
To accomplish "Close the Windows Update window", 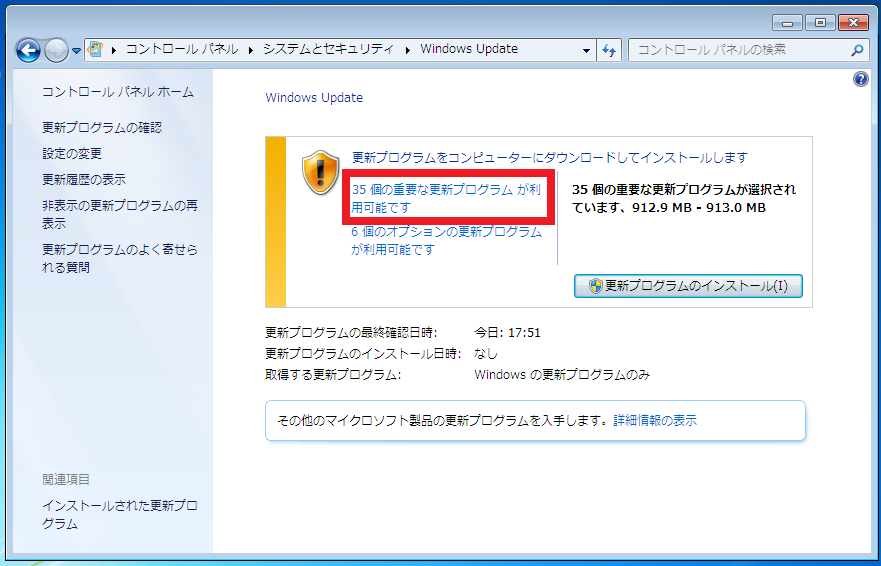I will tap(853, 22).
